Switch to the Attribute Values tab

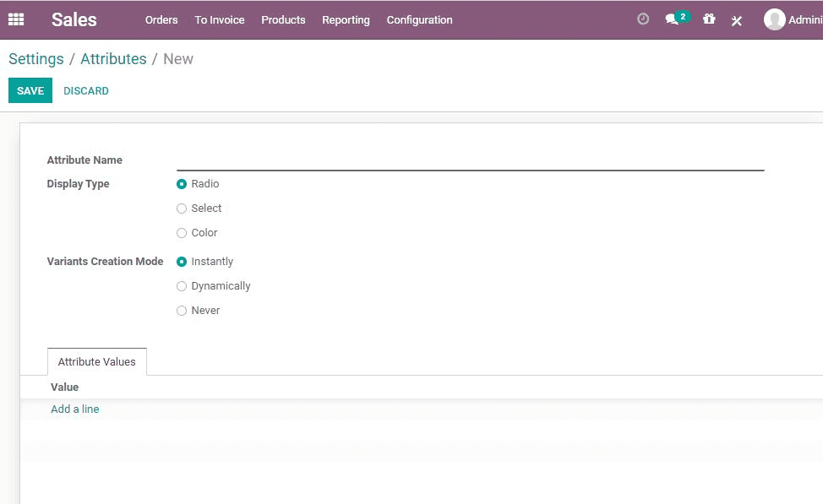click(96, 361)
